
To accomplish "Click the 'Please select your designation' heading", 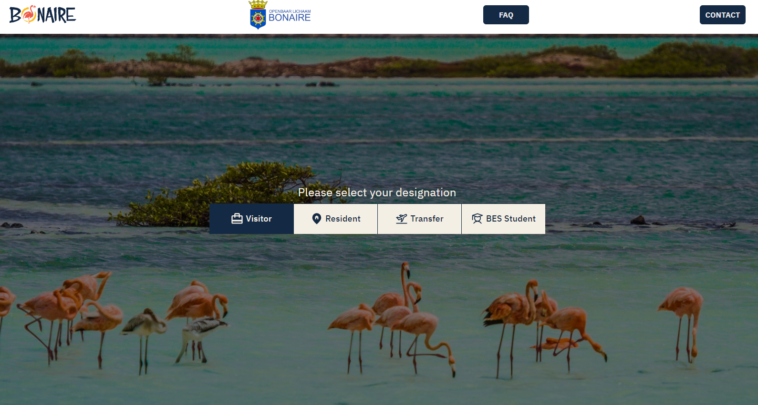I will [377, 192].
